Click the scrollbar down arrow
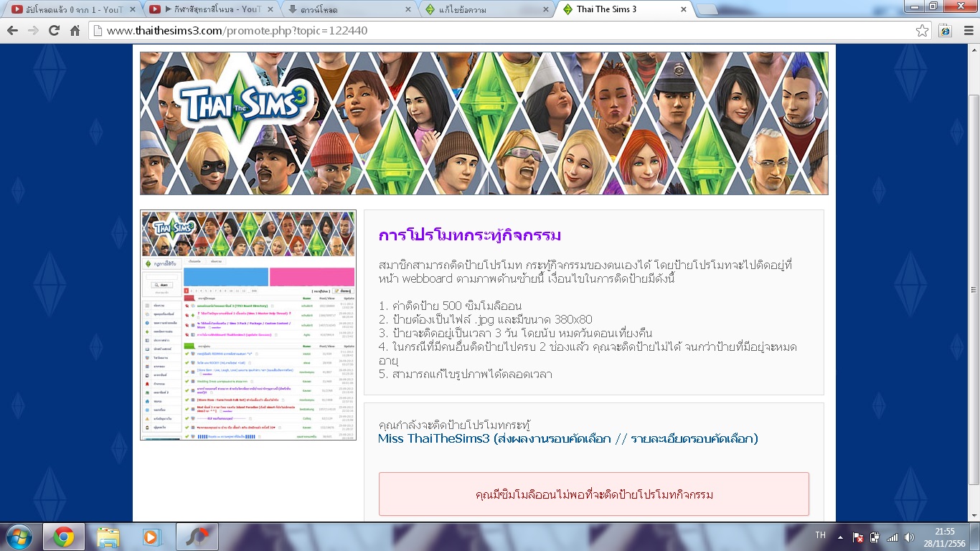 (974, 515)
